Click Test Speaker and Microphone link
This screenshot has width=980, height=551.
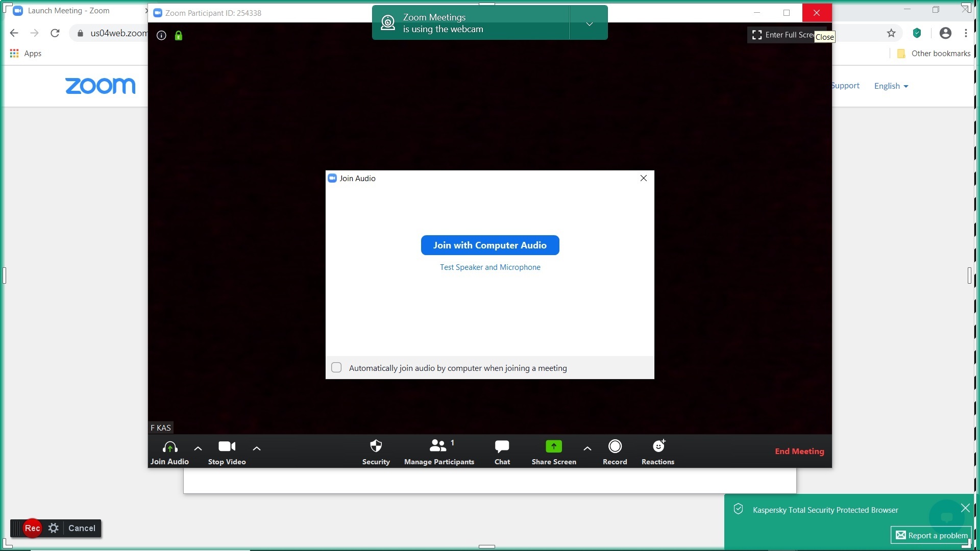[490, 267]
